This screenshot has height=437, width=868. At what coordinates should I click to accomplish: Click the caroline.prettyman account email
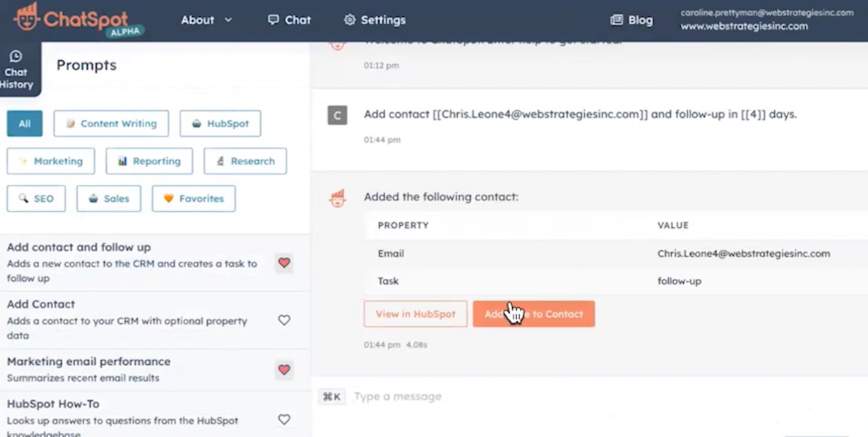tap(767, 13)
